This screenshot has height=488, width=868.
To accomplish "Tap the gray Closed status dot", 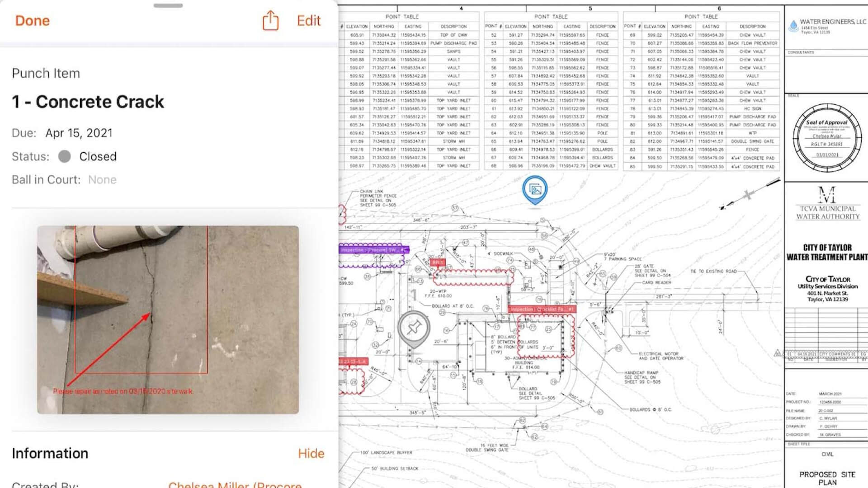I will coord(65,157).
